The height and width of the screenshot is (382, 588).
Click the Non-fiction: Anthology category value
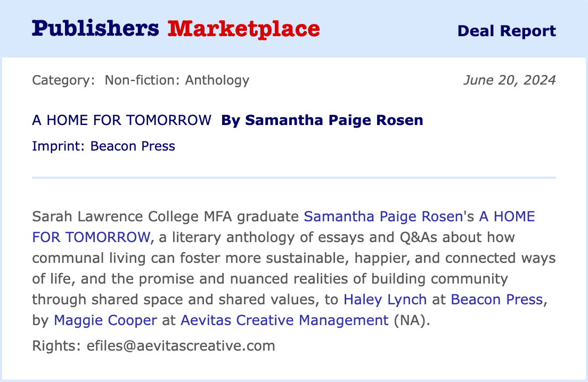click(x=177, y=80)
